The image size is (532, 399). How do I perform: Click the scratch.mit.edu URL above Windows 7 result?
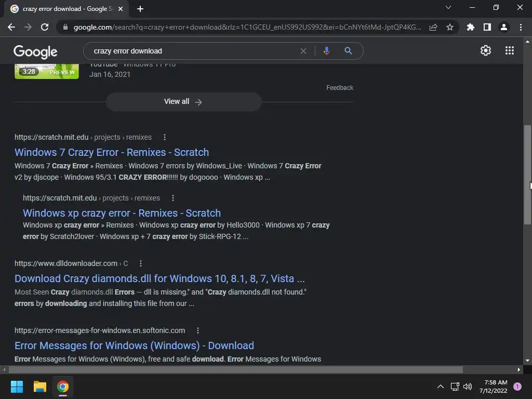[x=51, y=137]
